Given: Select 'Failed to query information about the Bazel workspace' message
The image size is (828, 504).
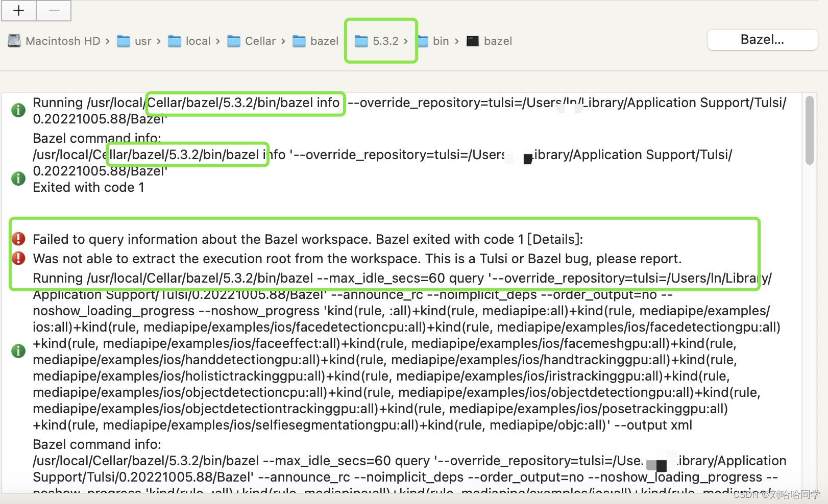Looking at the screenshot, I should pos(308,239).
